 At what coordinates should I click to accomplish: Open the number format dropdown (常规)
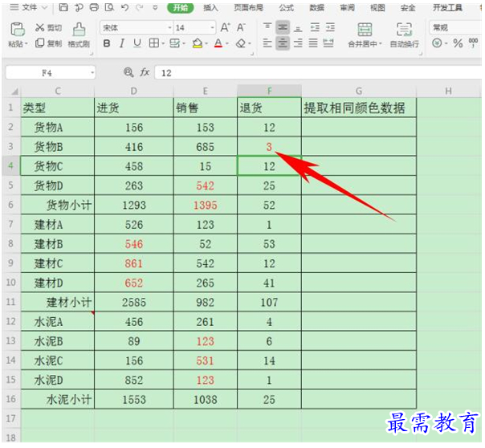[457, 28]
